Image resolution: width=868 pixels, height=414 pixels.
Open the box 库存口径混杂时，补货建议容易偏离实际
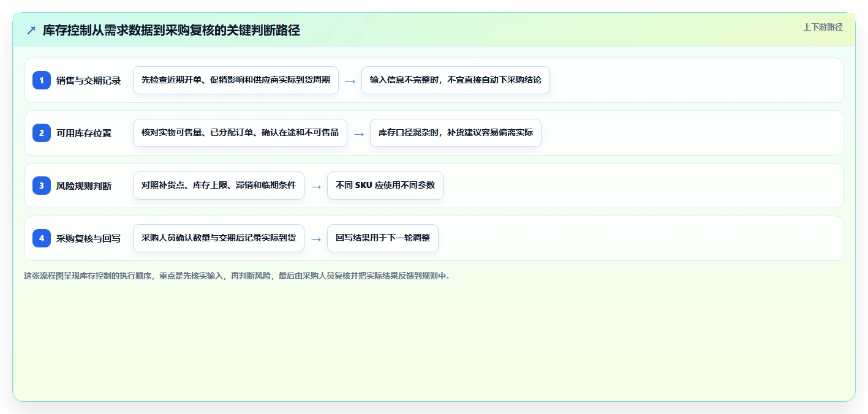pos(456,133)
